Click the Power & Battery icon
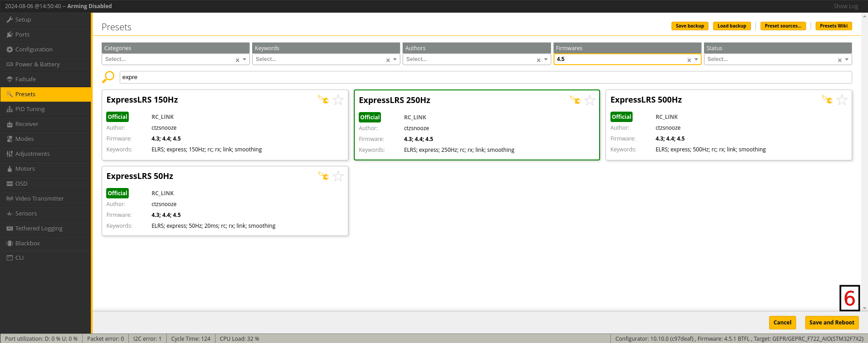 pyautogui.click(x=9, y=64)
